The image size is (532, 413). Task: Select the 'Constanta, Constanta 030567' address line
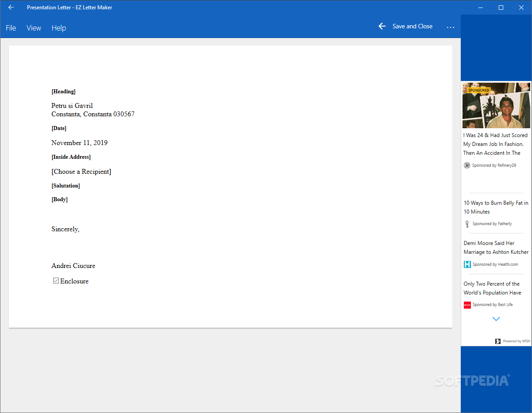93,114
